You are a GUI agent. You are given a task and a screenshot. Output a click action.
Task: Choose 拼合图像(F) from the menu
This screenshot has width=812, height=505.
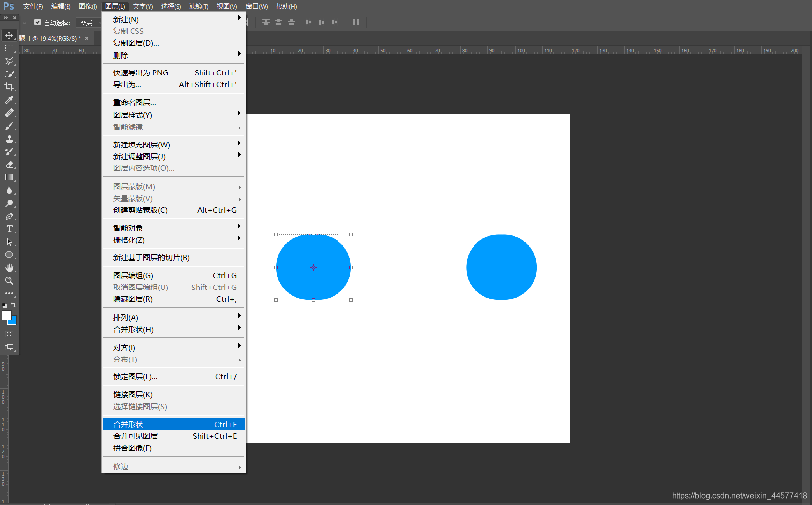tap(174, 448)
